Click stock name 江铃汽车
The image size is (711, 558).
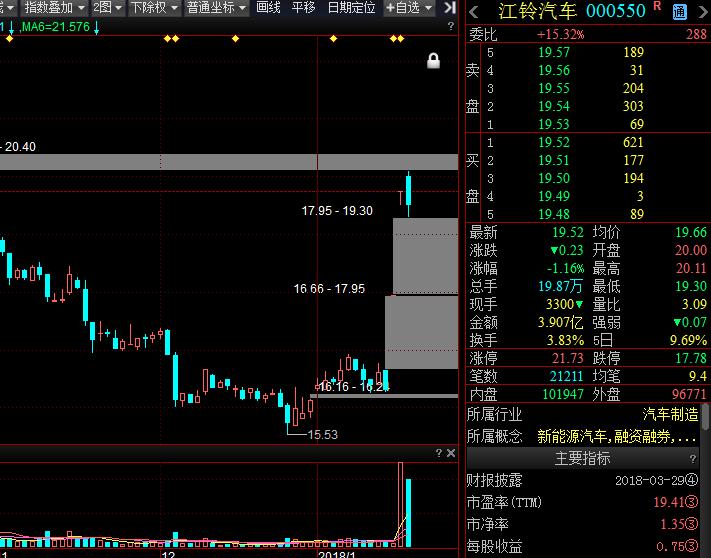click(537, 12)
